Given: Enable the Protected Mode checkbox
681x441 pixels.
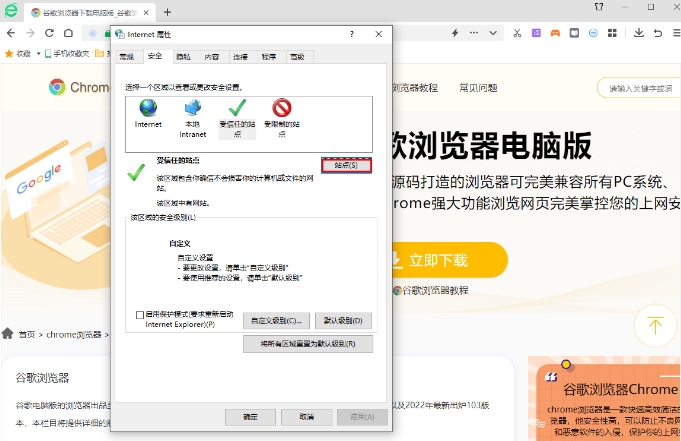Looking at the screenshot, I should (x=140, y=315).
